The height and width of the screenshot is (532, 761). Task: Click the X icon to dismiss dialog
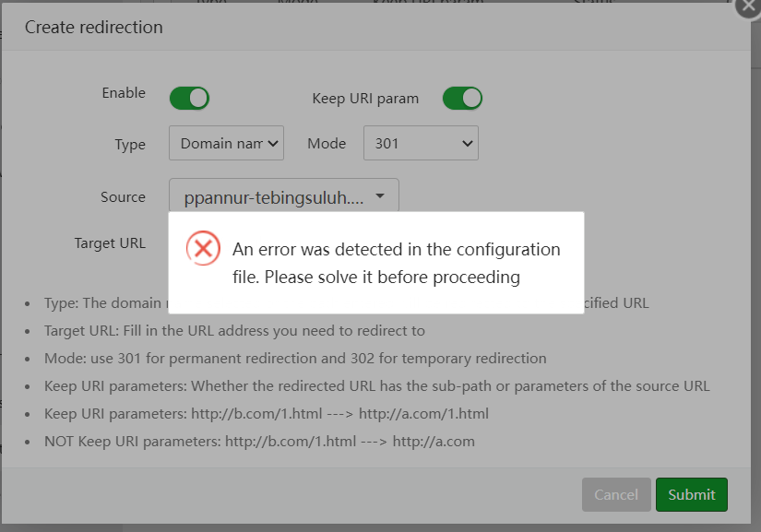click(747, 7)
